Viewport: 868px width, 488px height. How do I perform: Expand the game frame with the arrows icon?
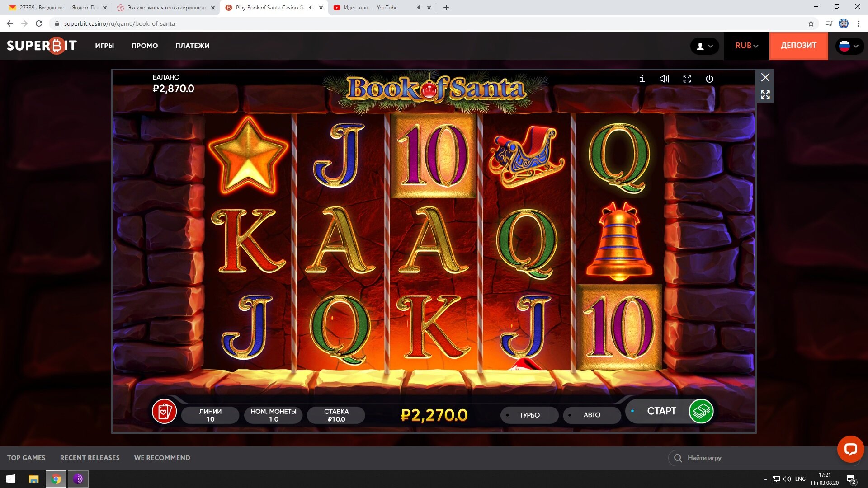tap(765, 94)
